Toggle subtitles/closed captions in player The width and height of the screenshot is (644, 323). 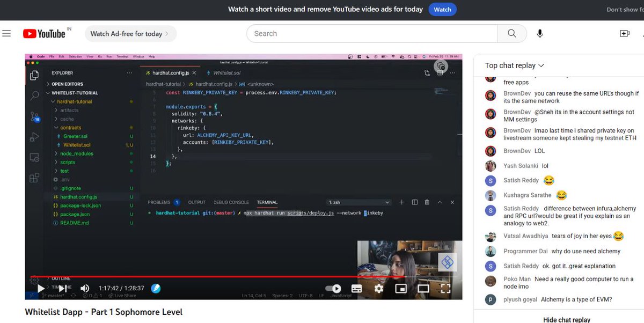357,289
